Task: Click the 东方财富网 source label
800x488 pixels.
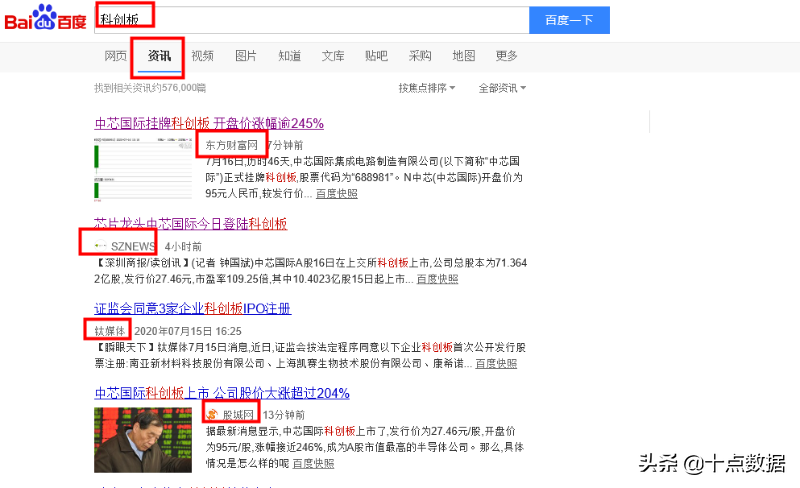Action: click(x=232, y=145)
